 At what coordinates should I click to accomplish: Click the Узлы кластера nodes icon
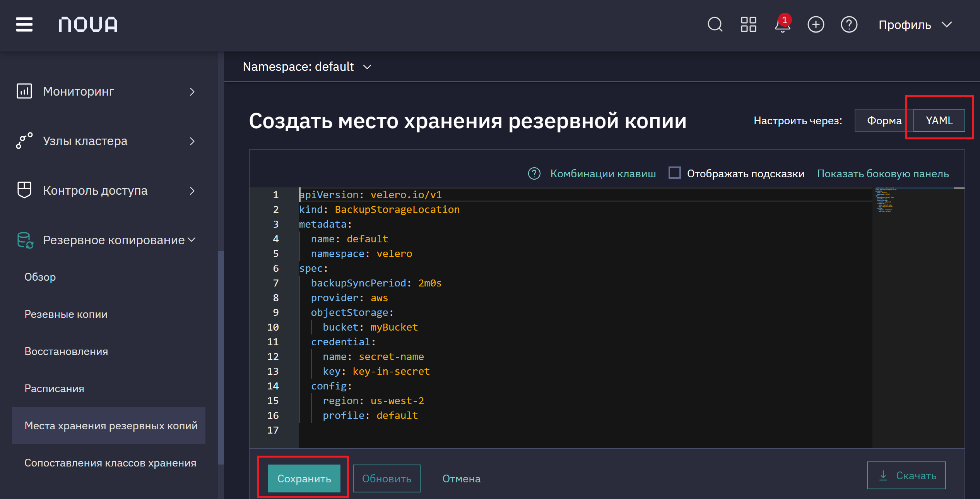coord(24,141)
